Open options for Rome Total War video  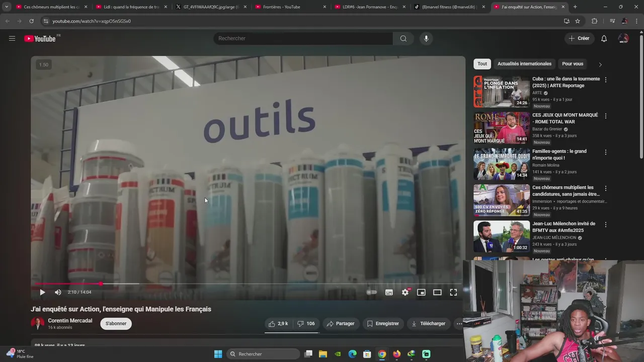pyautogui.click(x=605, y=116)
